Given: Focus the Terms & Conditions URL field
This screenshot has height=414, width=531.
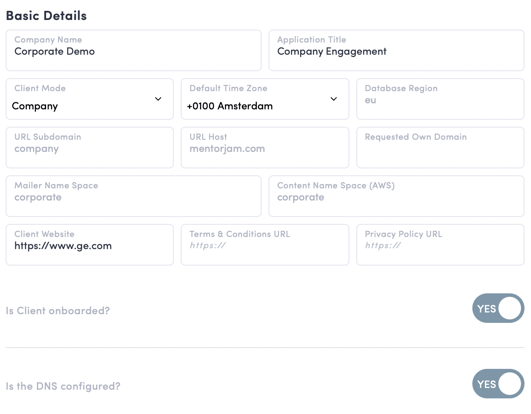Looking at the screenshot, I should click(x=265, y=245).
